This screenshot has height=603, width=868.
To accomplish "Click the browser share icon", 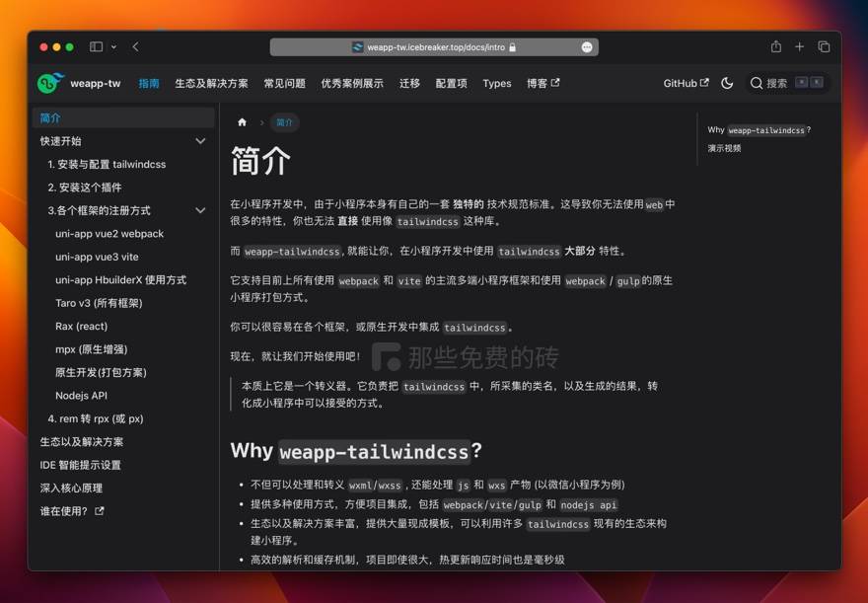I will (775, 46).
